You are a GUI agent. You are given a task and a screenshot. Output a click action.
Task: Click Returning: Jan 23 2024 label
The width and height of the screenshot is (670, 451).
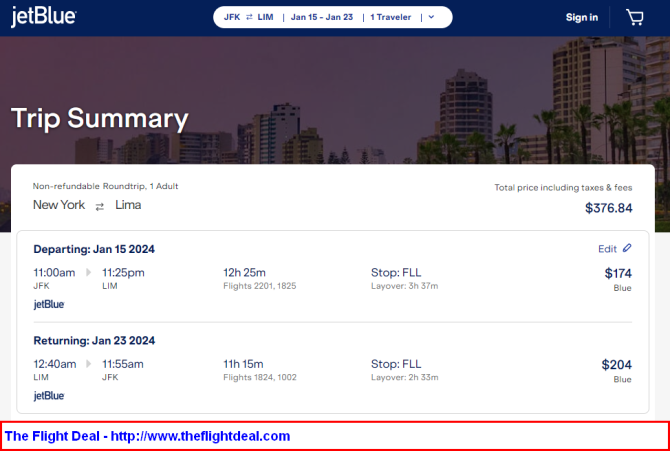click(94, 341)
